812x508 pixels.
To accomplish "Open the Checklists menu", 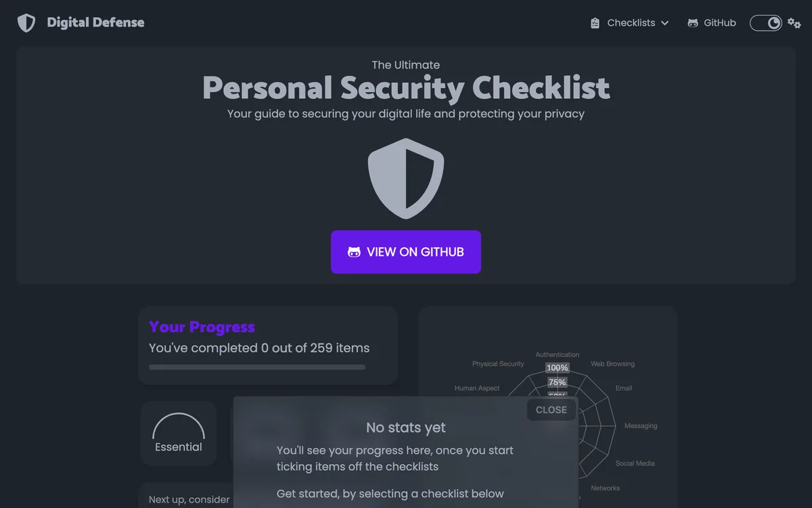I will 630,23.
